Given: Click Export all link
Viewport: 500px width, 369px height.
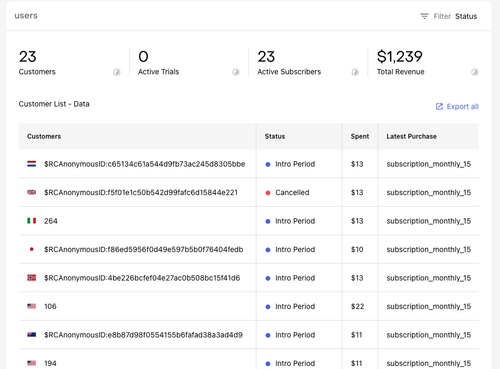Looking at the screenshot, I should [462, 106].
